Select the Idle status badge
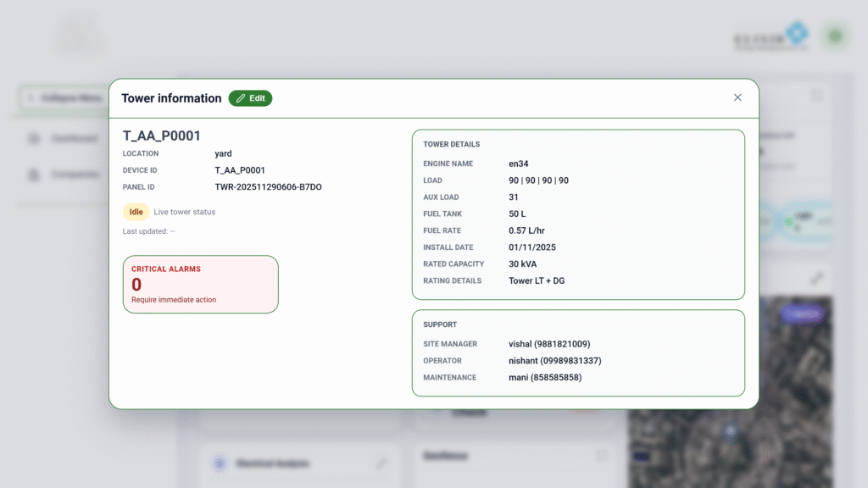Viewport: 868px width, 488px height. [x=136, y=212]
